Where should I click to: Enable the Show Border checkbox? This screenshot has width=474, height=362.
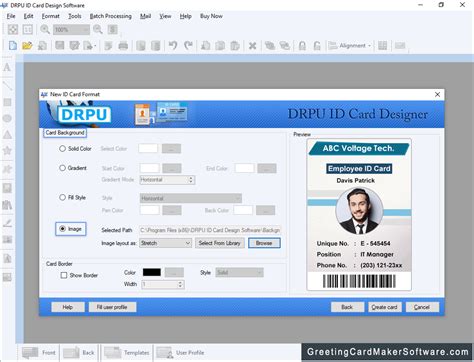pos(64,275)
